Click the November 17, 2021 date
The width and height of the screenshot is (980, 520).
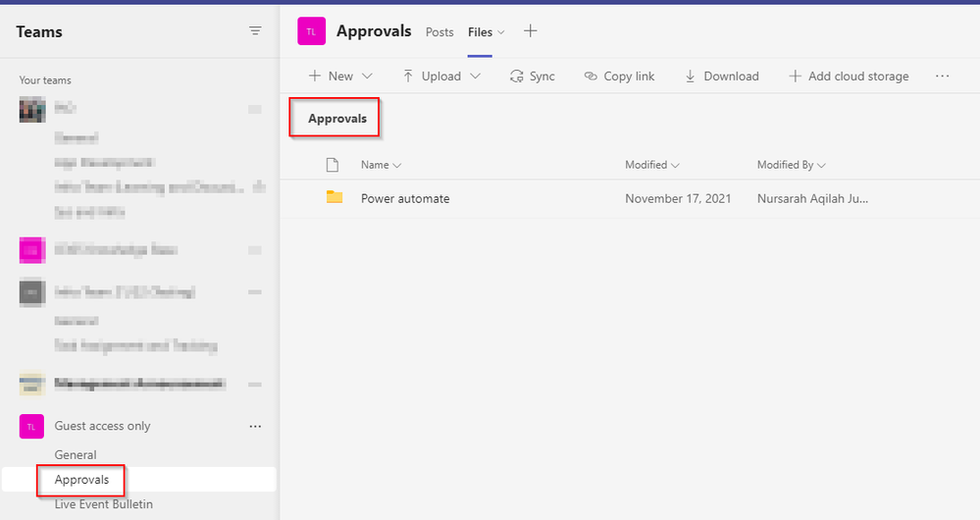coord(678,199)
